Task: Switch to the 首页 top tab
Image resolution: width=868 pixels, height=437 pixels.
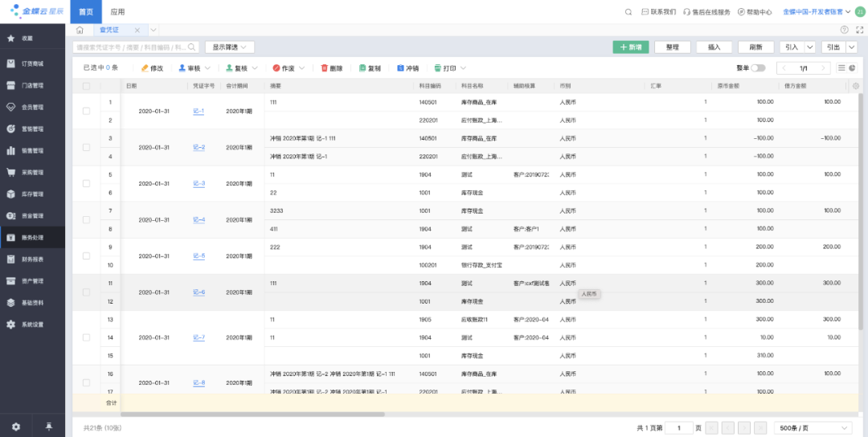Action: (x=86, y=11)
